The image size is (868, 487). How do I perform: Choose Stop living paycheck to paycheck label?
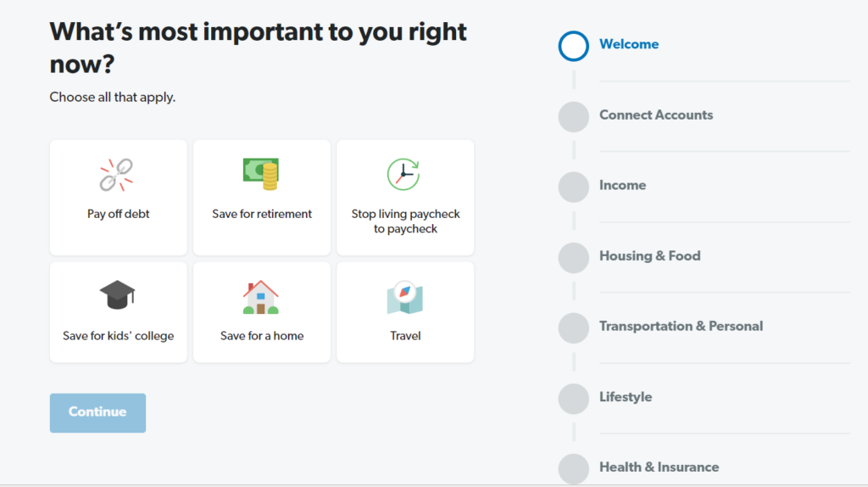(x=405, y=221)
